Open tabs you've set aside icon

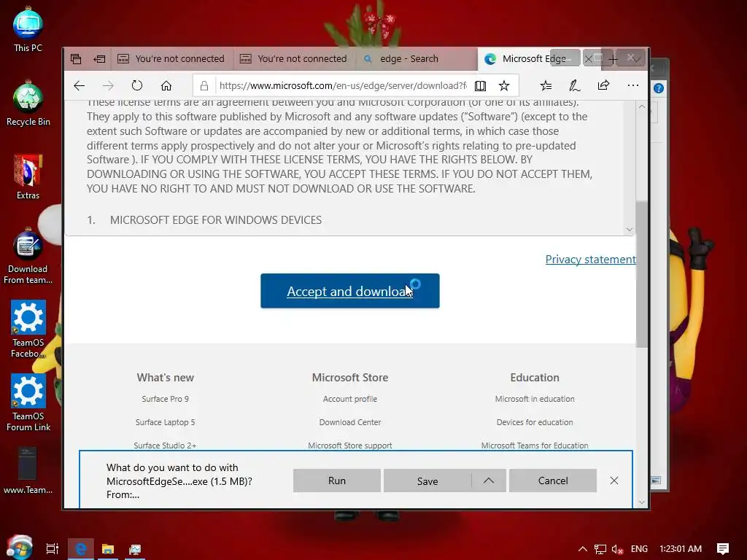[x=76, y=58]
